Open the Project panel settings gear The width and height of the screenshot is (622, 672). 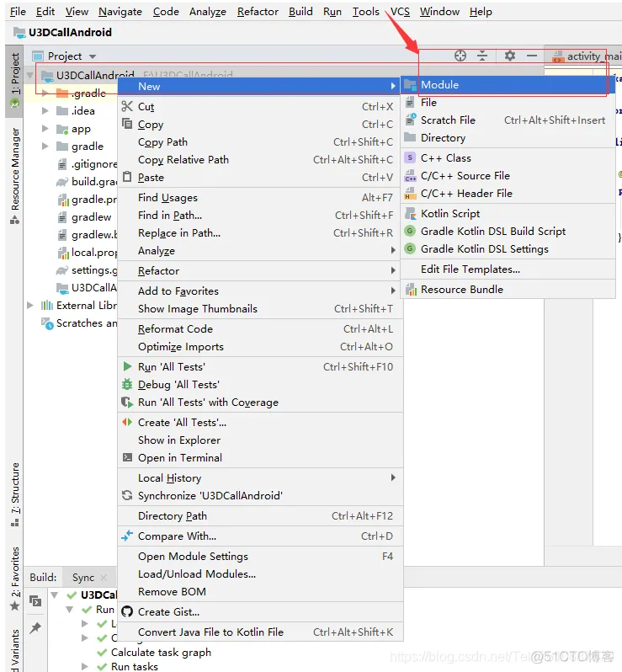point(509,56)
